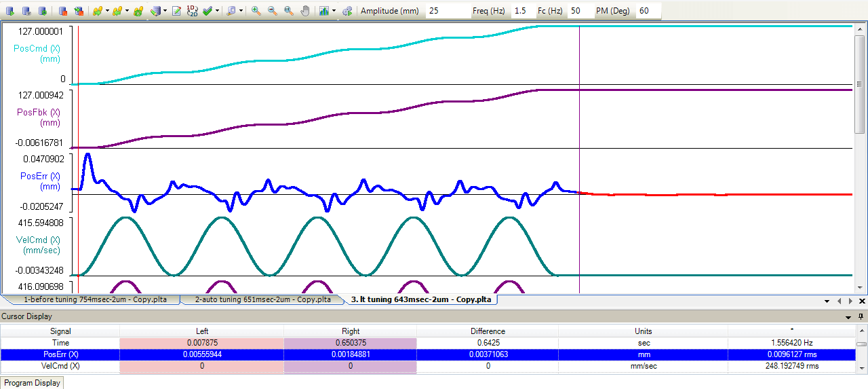Image resolution: width=868 pixels, height=389 pixels.
Task: Select the zoom out magnifier tool
Action: 272,11
